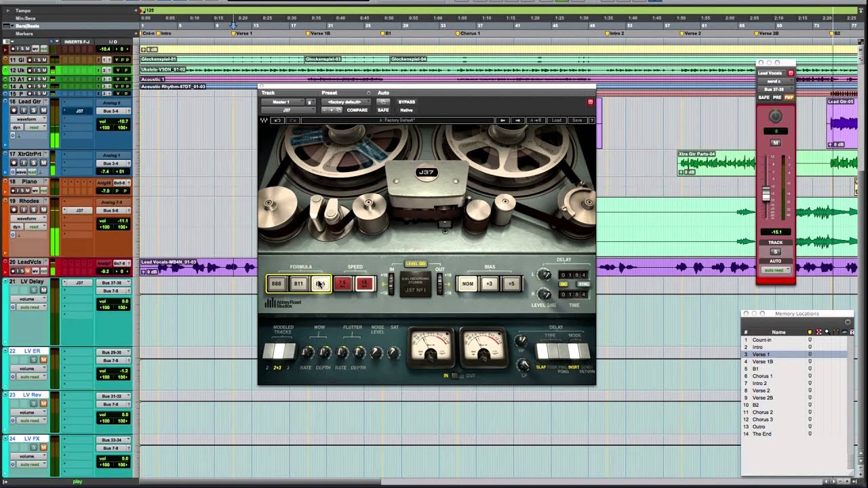Select the 888 tape formula button
Screen dimensions: 868x488
click(x=276, y=284)
